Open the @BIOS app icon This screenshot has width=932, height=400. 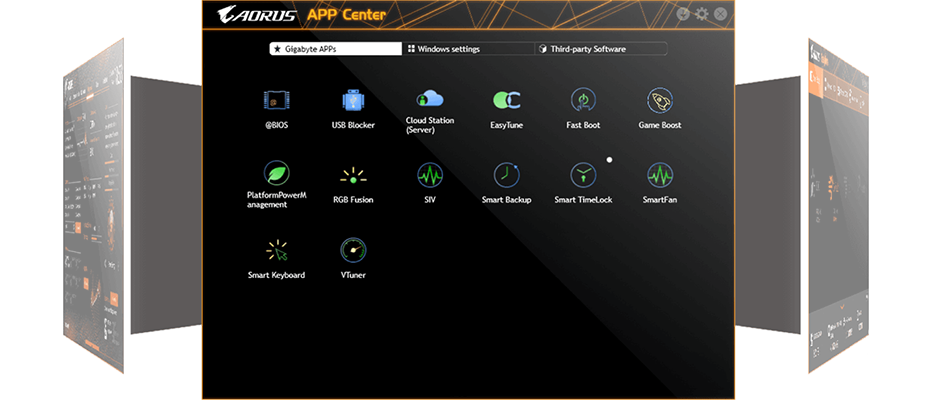point(276,100)
